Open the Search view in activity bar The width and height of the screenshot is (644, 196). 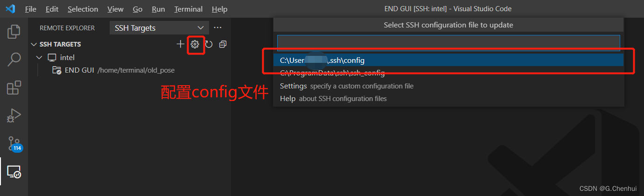point(14,59)
